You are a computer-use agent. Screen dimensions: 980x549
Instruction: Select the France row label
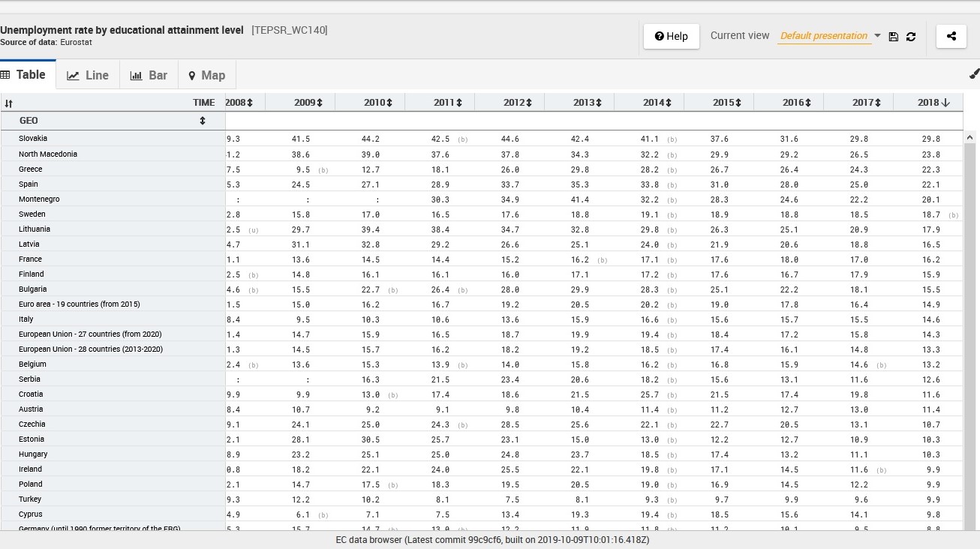coord(31,259)
